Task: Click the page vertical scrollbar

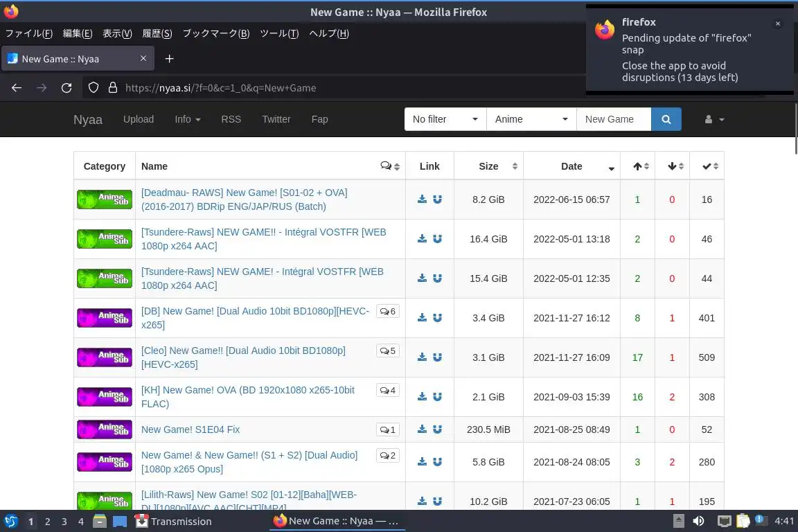Action: (795, 128)
